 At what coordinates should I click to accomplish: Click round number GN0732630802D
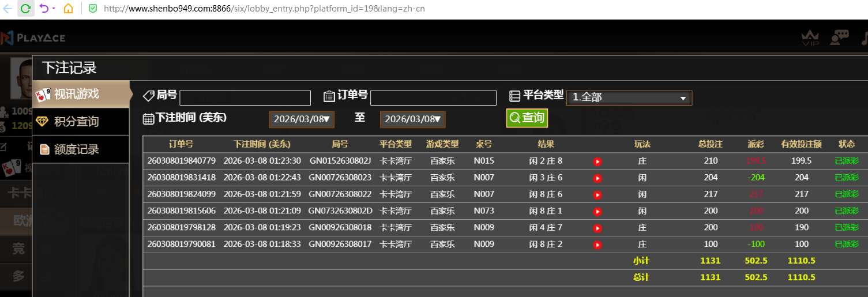pyautogui.click(x=340, y=211)
